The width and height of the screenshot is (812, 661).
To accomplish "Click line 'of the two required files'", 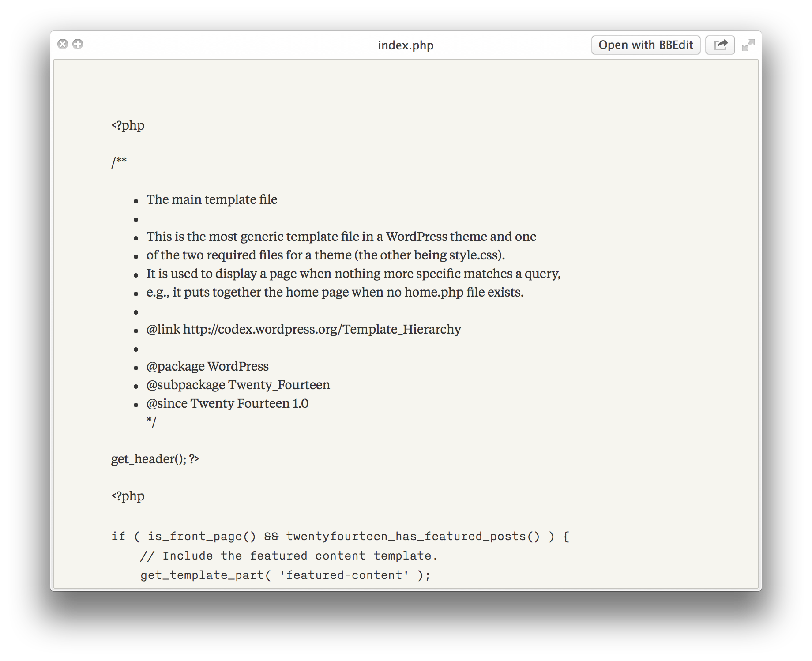I will pos(326,255).
